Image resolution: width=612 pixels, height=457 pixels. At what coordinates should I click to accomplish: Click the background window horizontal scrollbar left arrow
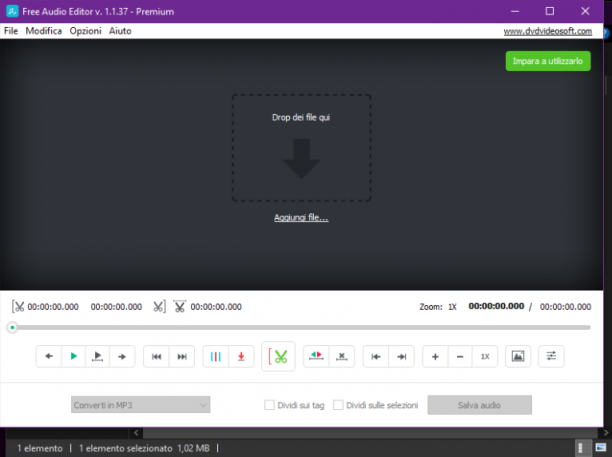point(136,432)
